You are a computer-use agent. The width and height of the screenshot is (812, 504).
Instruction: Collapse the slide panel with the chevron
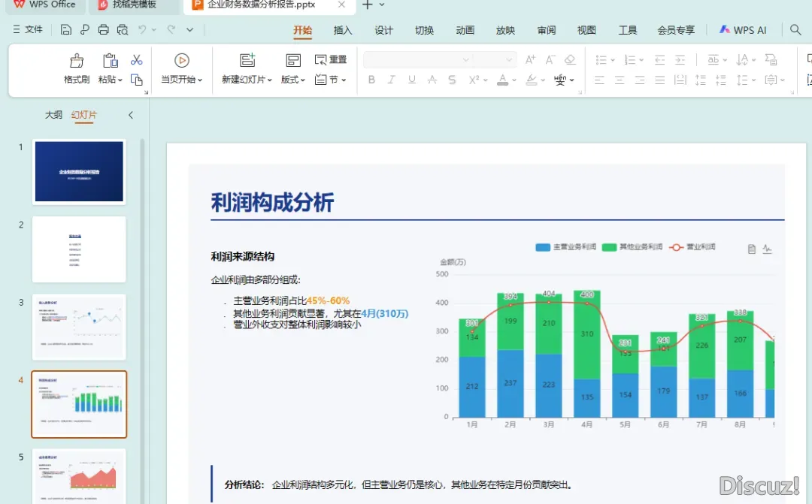[x=131, y=115]
